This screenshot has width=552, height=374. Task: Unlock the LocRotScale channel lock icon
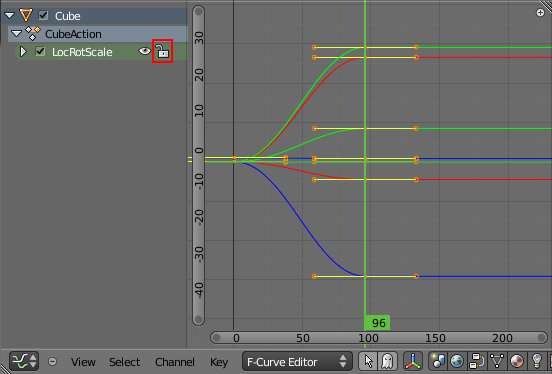(x=163, y=51)
